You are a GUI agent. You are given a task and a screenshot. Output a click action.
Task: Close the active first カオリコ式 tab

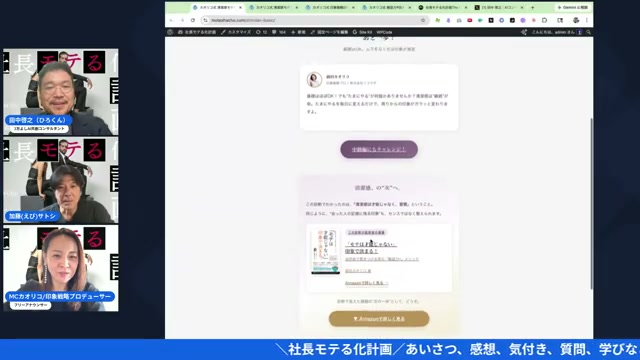pos(240,7)
